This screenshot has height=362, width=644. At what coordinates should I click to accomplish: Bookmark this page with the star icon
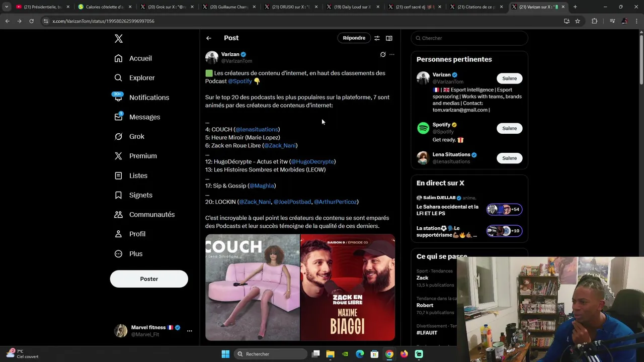pos(578,21)
